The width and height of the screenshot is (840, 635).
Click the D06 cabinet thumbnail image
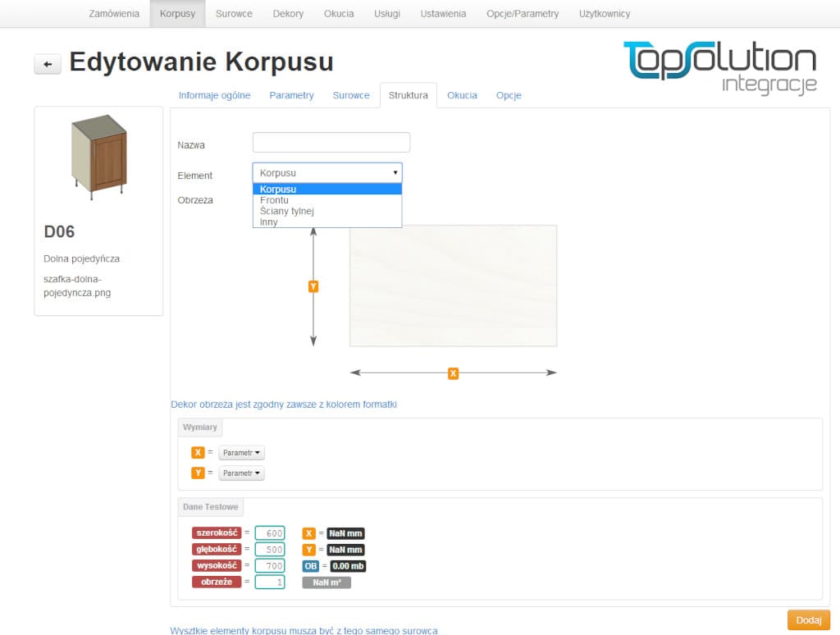[97, 158]
